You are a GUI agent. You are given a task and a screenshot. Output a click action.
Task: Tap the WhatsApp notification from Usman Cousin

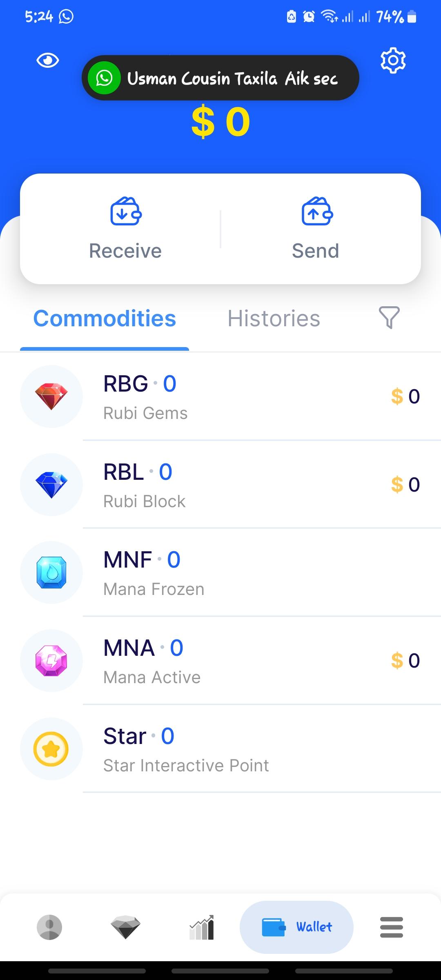[x=220, y=78]
